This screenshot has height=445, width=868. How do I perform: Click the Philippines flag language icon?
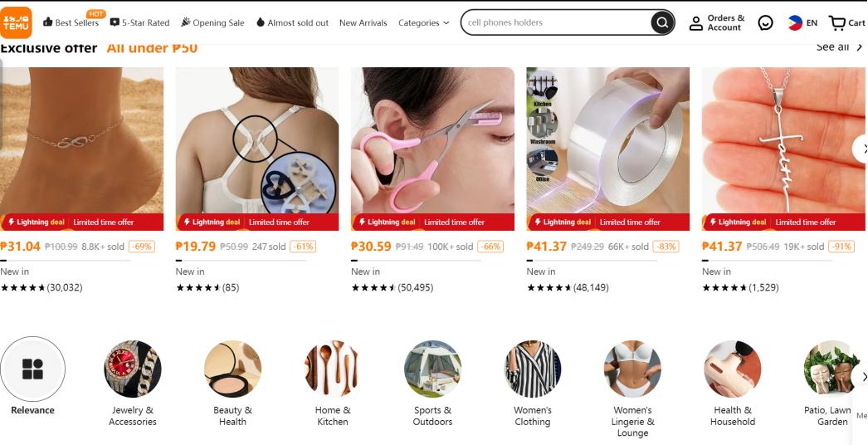coord(796,22)
